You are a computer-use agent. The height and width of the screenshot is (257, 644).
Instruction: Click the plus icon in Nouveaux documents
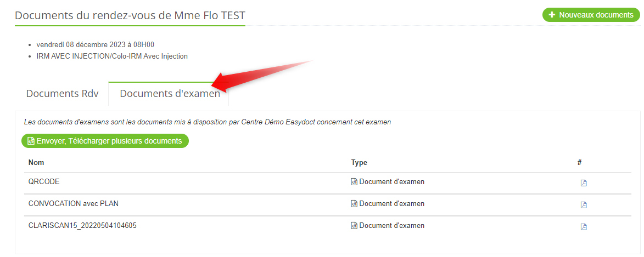[x=552, y=15]
